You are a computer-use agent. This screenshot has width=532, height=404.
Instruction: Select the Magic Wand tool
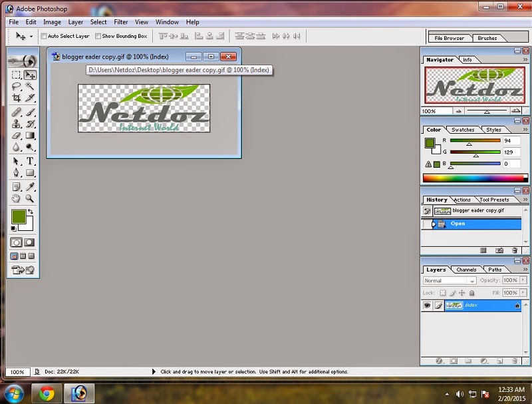(x=30, y=87)
